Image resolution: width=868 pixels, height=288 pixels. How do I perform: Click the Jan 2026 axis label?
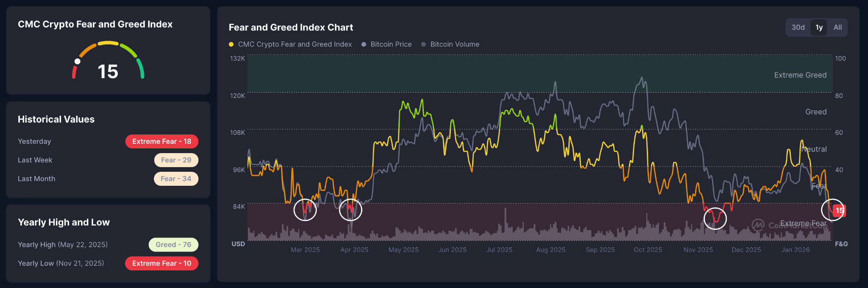point(796,250)
